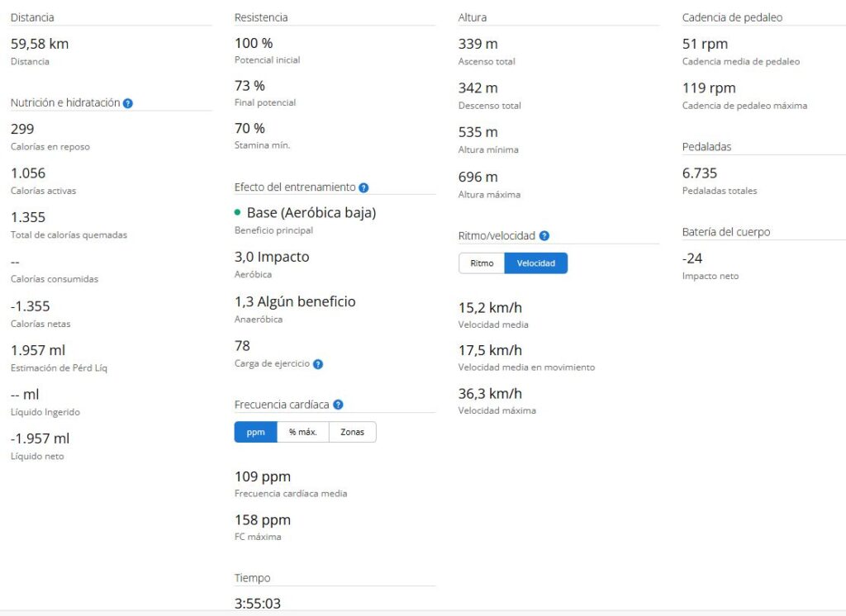Open help icon next to Efecto del entrenamiento
Screen dimensions: 846x616
364,187
